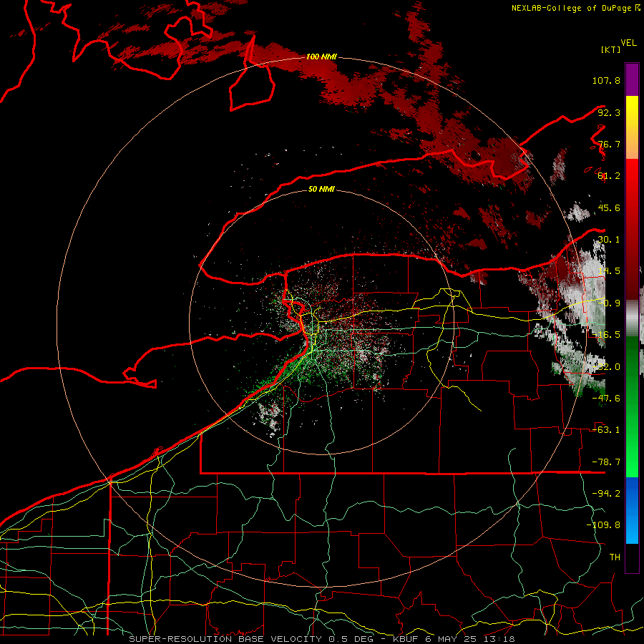Click the 76.7 legend value

[x=609, y=144]
